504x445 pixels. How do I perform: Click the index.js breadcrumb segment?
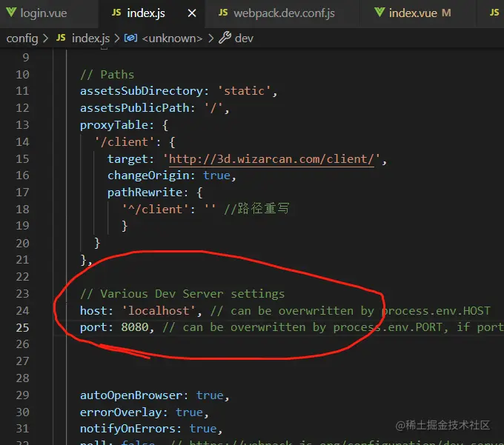90,39
